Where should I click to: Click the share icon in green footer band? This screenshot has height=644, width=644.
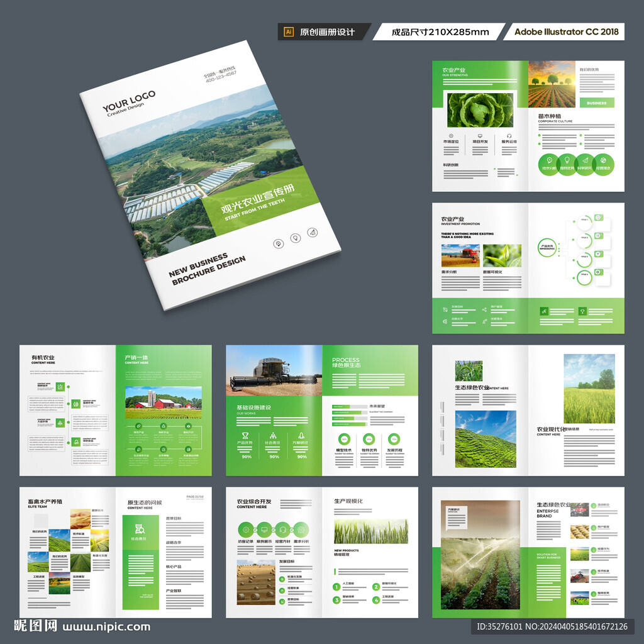484,309
